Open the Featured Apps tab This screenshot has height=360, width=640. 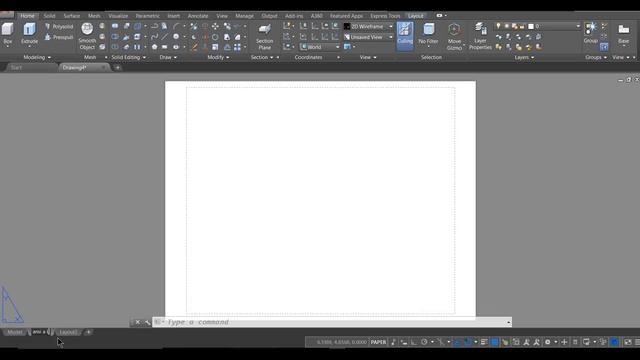tap(346, 16)
